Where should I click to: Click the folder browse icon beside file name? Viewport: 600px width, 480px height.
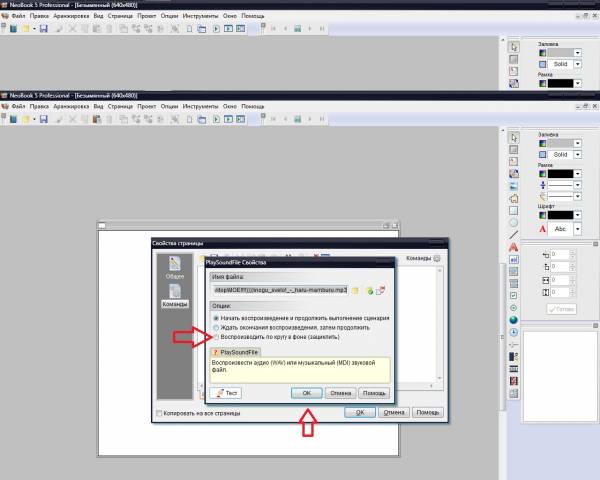(355, 290)
